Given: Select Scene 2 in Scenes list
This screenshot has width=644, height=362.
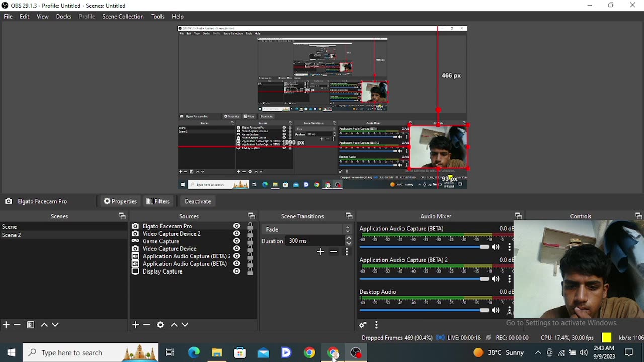Looking at the screenshot, I should tap(64, 235).
